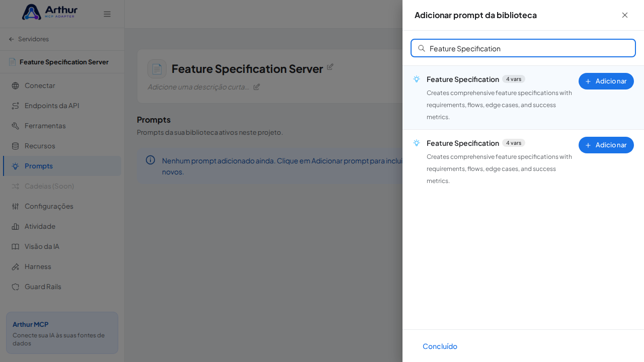Screen dimensions: 644x362
Task: Click the Guard Rails shield icon
Action: pos(15,287)
